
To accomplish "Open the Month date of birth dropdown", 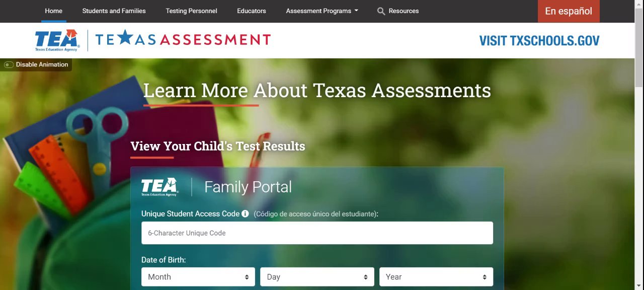I will pyautogui.click(x=198, y=277).
